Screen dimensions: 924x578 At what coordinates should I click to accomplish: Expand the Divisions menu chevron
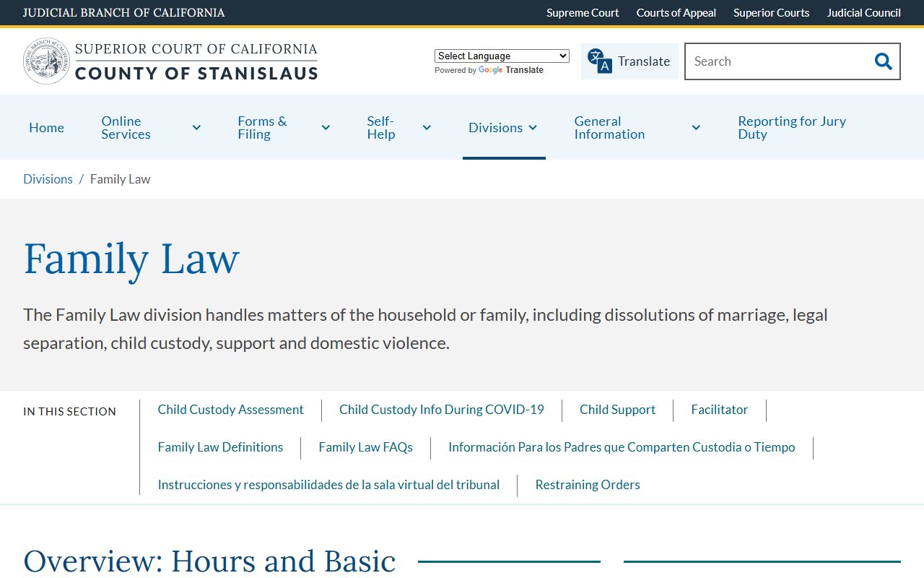(x=533, y=128)
